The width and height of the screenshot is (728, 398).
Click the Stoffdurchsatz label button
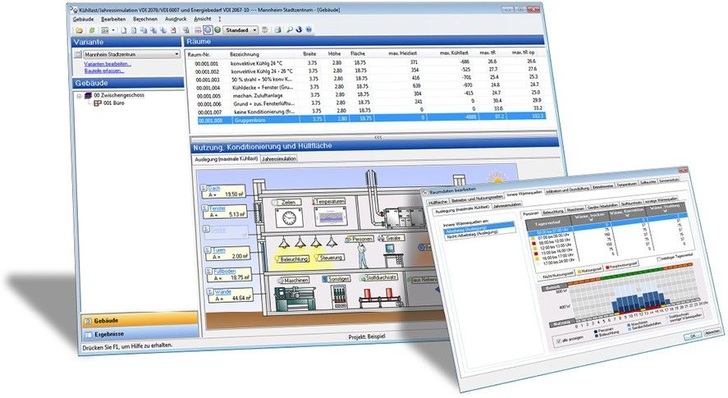click(379, 277)
